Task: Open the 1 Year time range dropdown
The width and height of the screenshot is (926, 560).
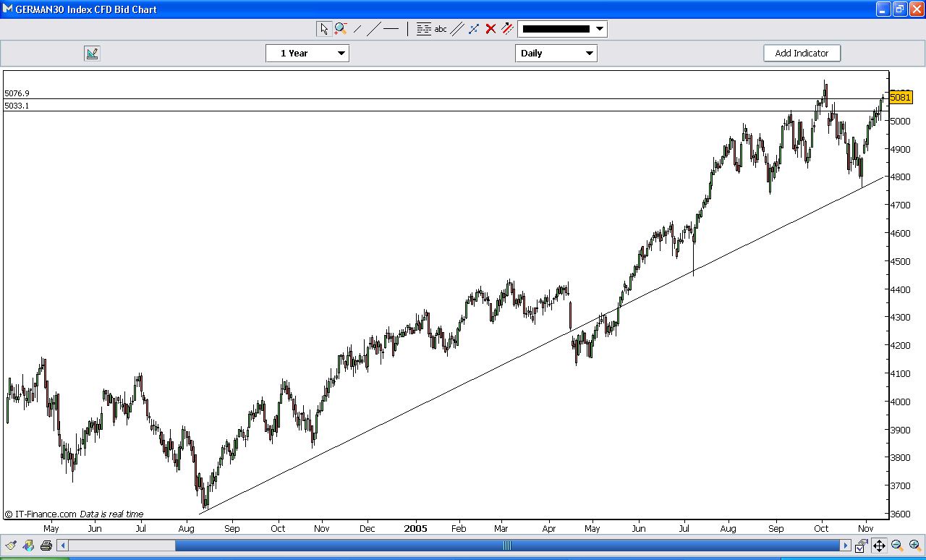Action: click(307, 53)
